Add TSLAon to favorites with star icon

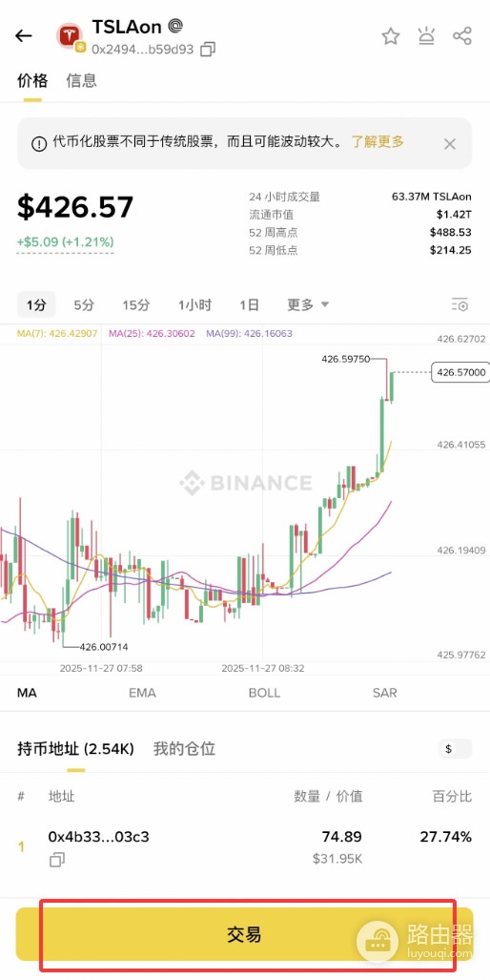tap(391, 36)
